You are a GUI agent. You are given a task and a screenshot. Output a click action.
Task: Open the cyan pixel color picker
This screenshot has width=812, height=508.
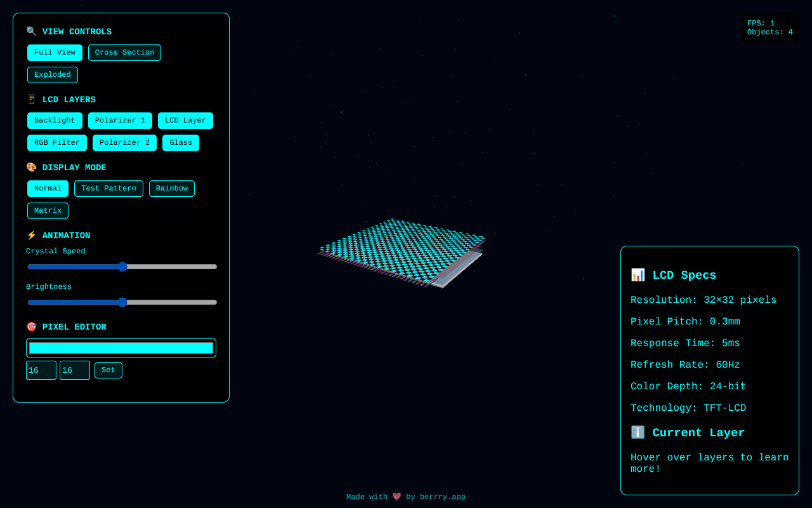pos(121,348)
